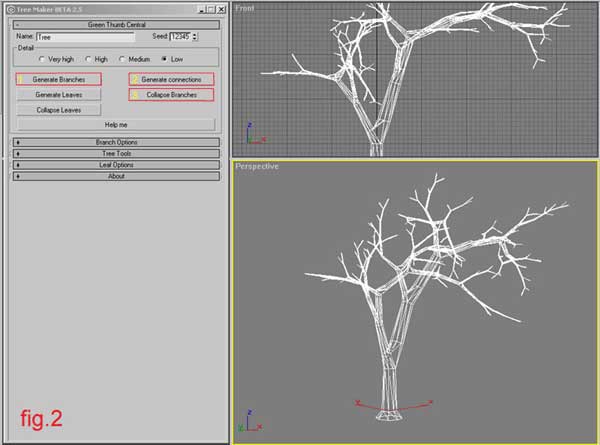Select the Very high detail option
Screen dimensions: 600x445
coord(42,59)
